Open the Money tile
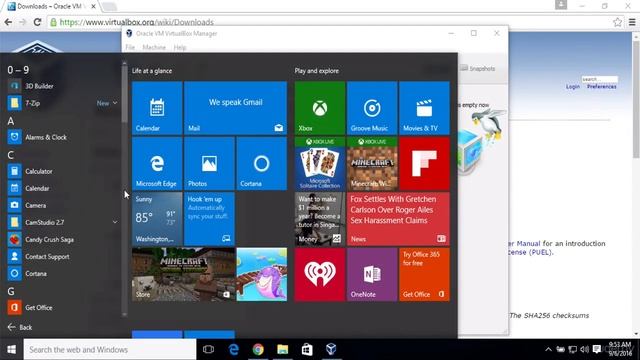 [320, 219]
